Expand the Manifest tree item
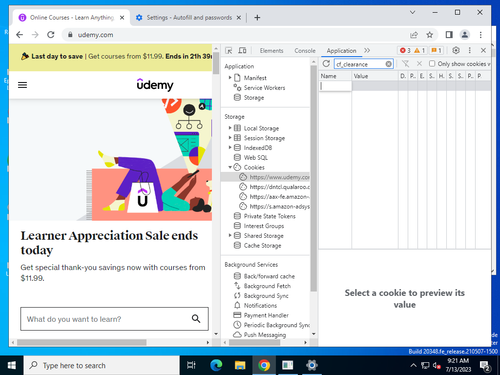The height and width of the screenshot is (375, 500). 230,78
